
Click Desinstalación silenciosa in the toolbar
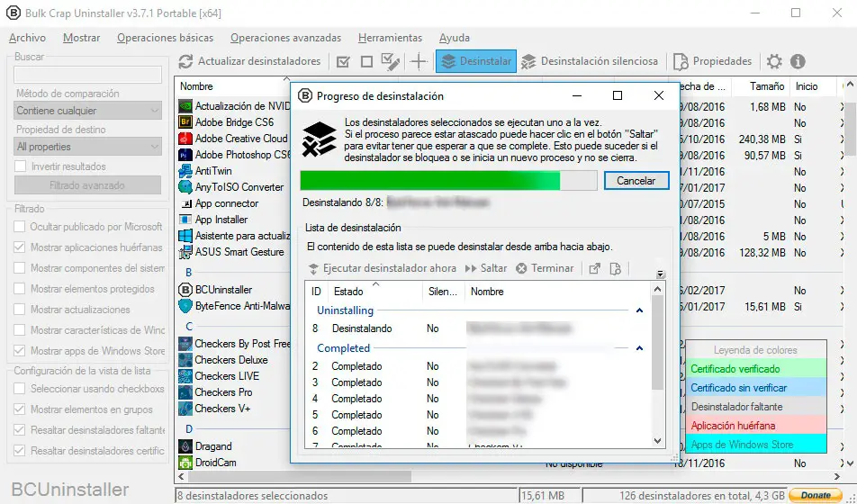[589, 61]
